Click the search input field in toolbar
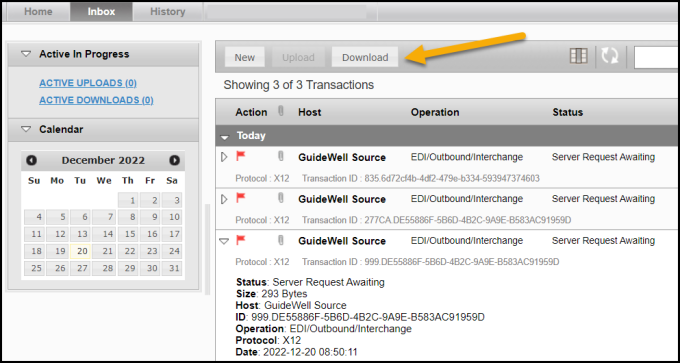Viewport: 680px width, 363px height. point(657,57)
